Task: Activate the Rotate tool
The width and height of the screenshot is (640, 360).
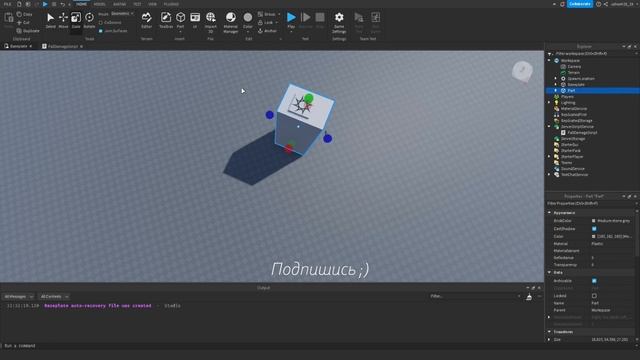Action: [89, 20]
